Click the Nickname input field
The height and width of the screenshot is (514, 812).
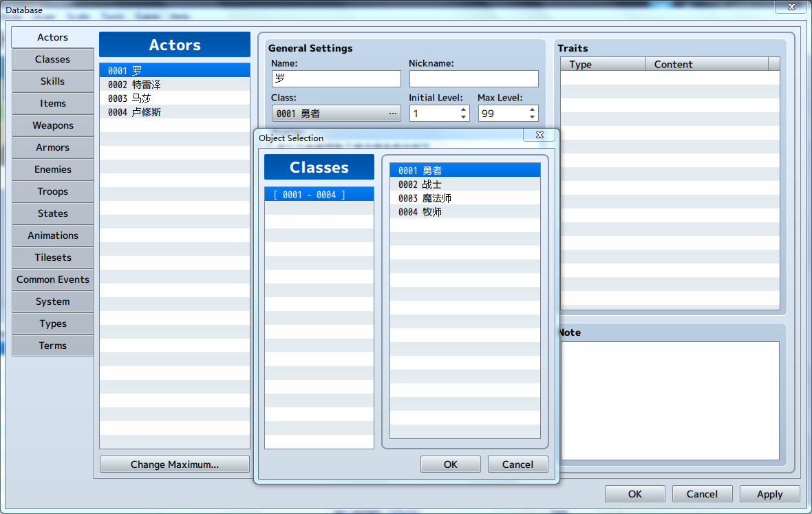pos(474,78)
